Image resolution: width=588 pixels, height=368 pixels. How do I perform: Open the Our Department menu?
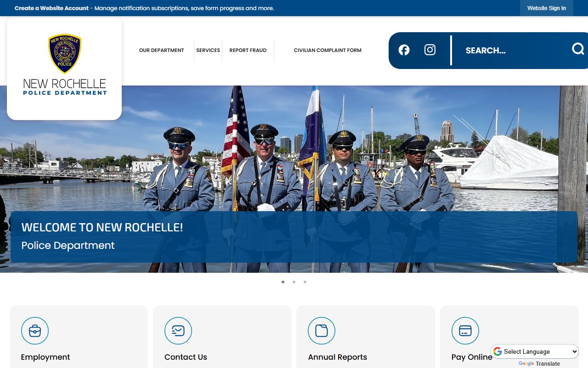point(161,51)
